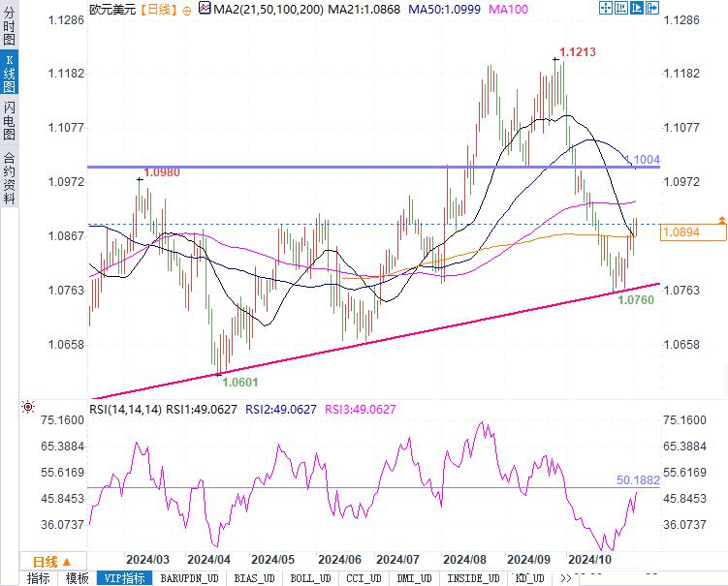Click the 2024/10 date axis label

(x=590, y=560)
